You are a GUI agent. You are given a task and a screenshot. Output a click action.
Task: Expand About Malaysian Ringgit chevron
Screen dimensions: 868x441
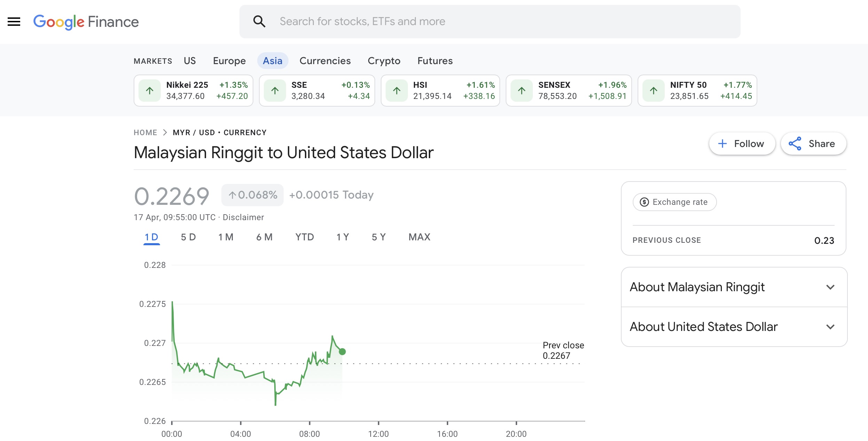pos(830,287)
